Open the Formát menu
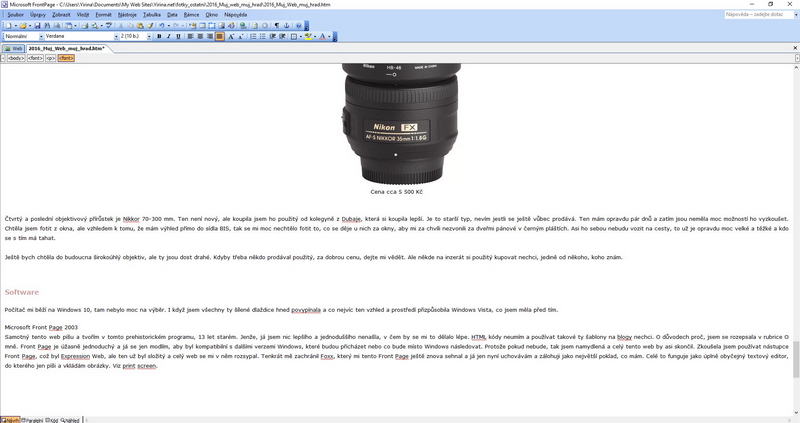The width and height of the screenshot is (800, 423). tap(101, 16)
